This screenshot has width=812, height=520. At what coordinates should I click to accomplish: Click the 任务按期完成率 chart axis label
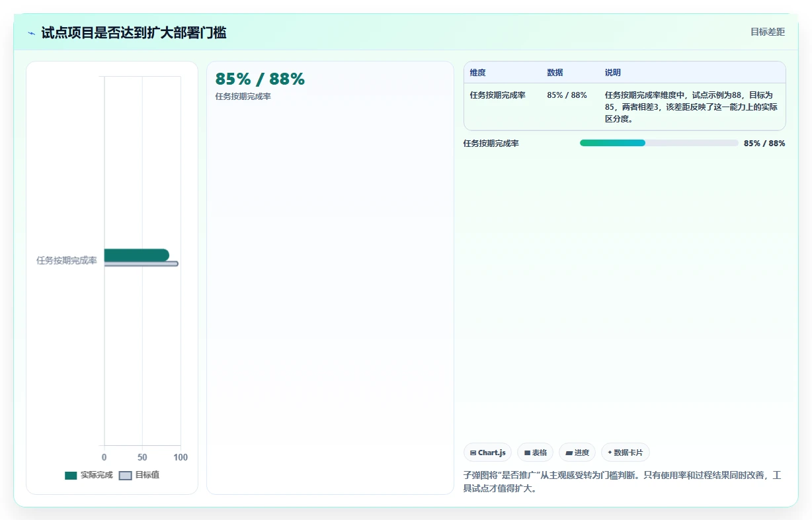67,261
